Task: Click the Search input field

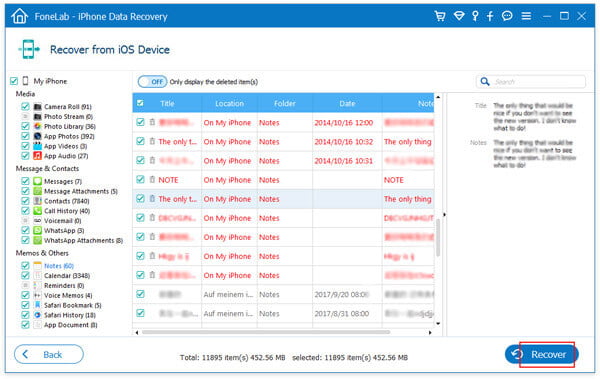Action: 531,82
